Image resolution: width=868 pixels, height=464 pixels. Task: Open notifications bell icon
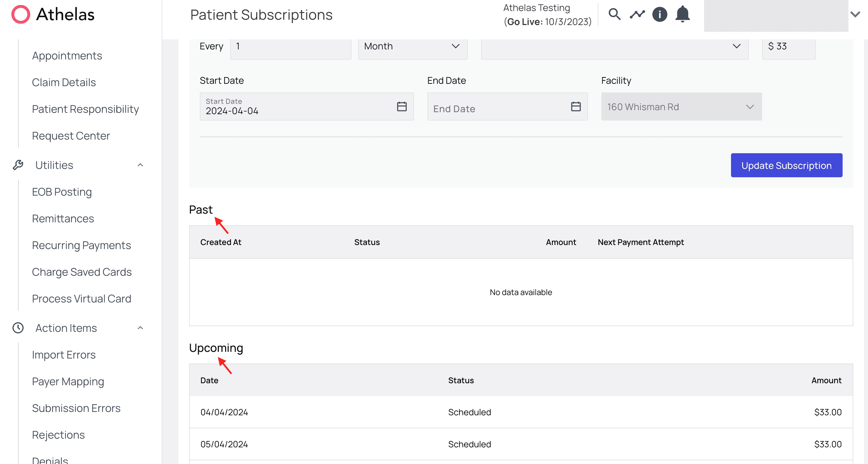(x=682, y=14)
